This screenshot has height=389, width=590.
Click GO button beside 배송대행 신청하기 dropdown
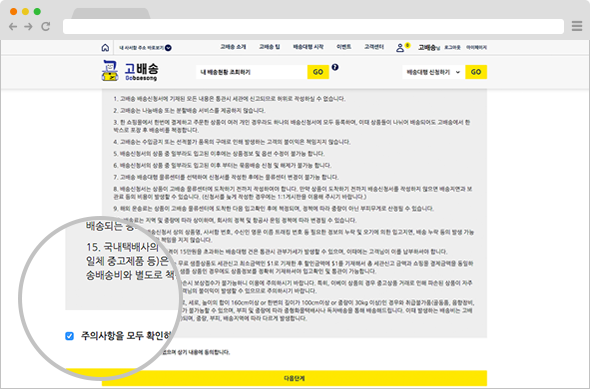coord(476,72)
